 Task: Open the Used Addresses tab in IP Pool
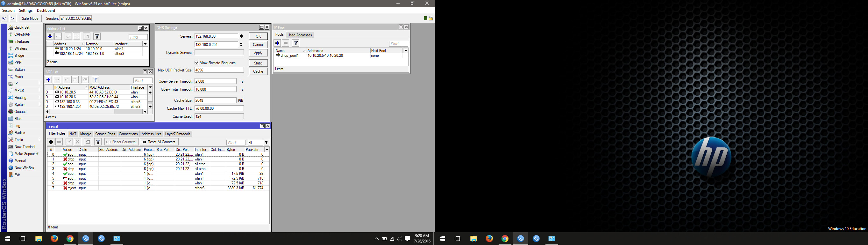[300, 35]
